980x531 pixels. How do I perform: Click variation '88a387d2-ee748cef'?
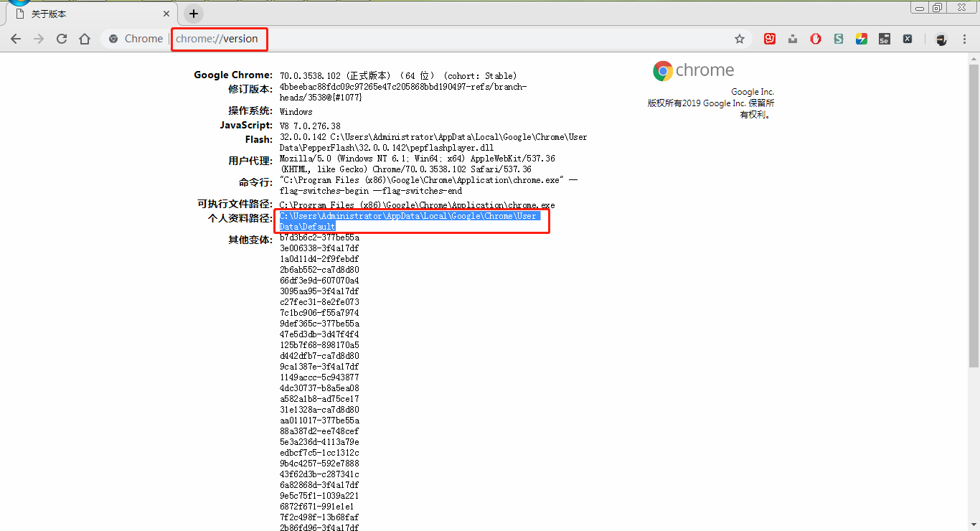click(x=319, y=431)
